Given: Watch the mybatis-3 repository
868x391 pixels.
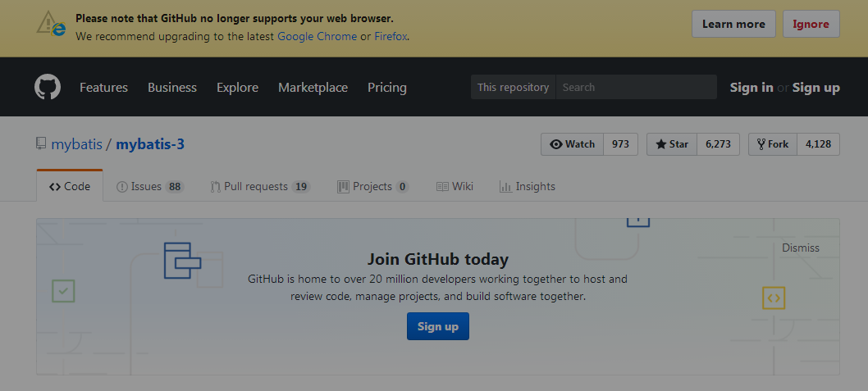Looking at the screenshot, I should (573, 144).
